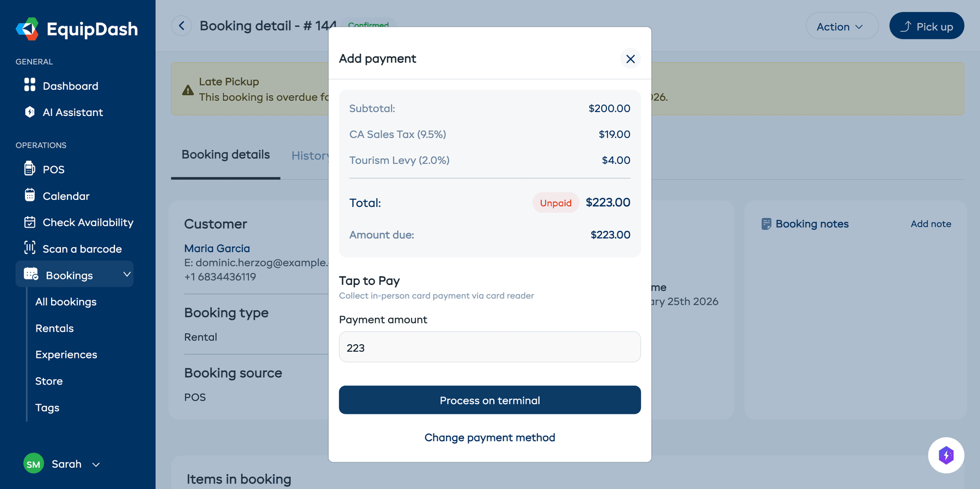Select Check Availability in the sidebar
This screenshot has height=489, width=980.
coord(88,222)
